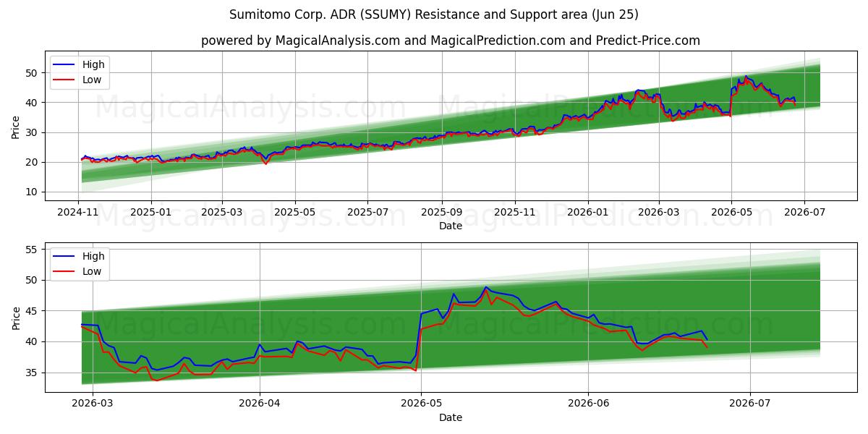The height and width of the screenshot is (434, 868).
Task: Click the 'Price' y-axis label of top chart
Action: [x=16, y=126]
